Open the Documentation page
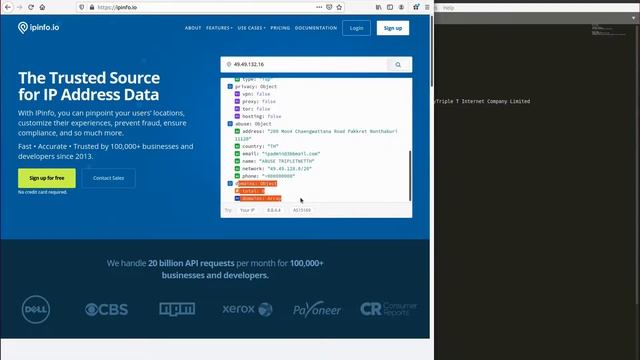The image size is (640, 360). [x=316, y=28]
